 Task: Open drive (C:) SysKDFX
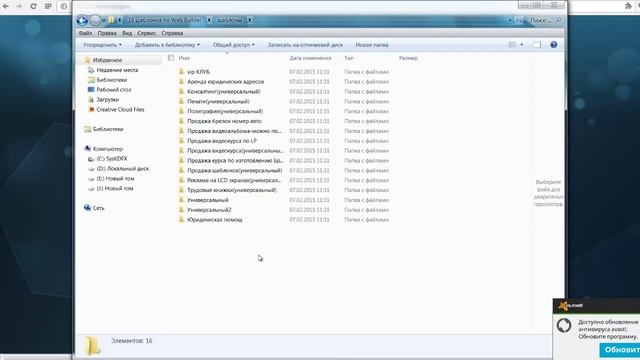point(108,159)
